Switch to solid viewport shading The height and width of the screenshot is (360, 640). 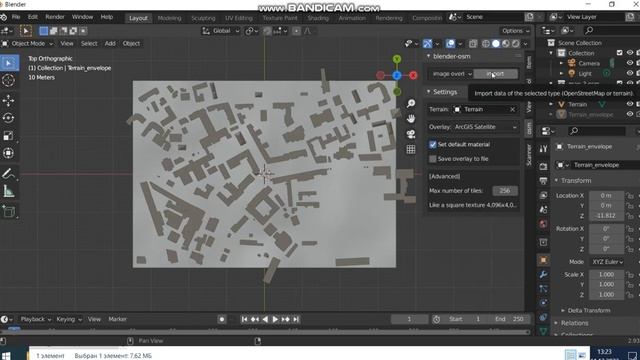point(496,44)
